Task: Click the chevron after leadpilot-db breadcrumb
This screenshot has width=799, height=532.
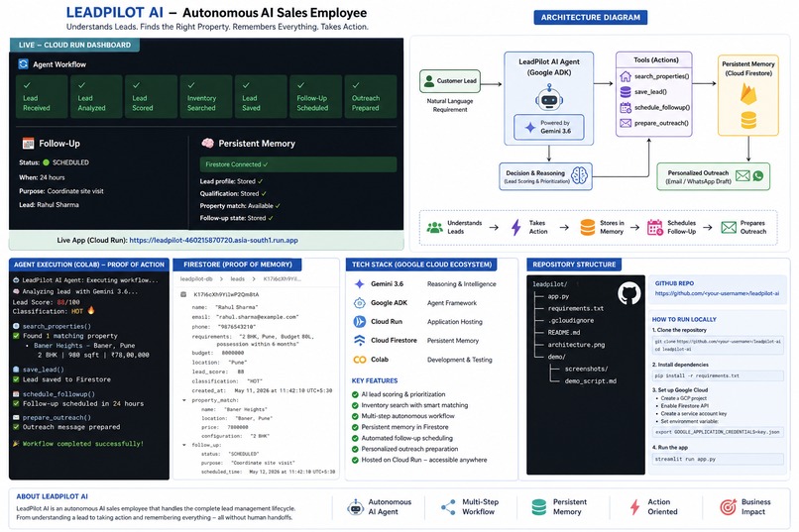Action: pyautogui.click(x=222, y=279)
